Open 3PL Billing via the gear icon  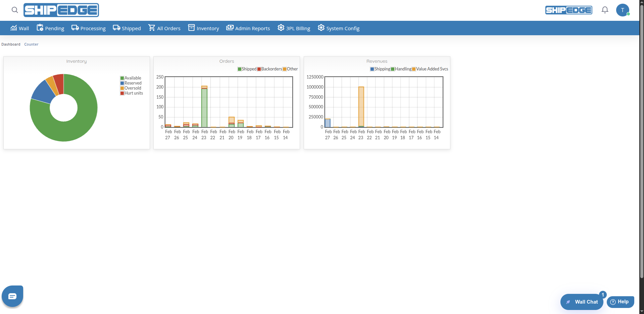281,28
